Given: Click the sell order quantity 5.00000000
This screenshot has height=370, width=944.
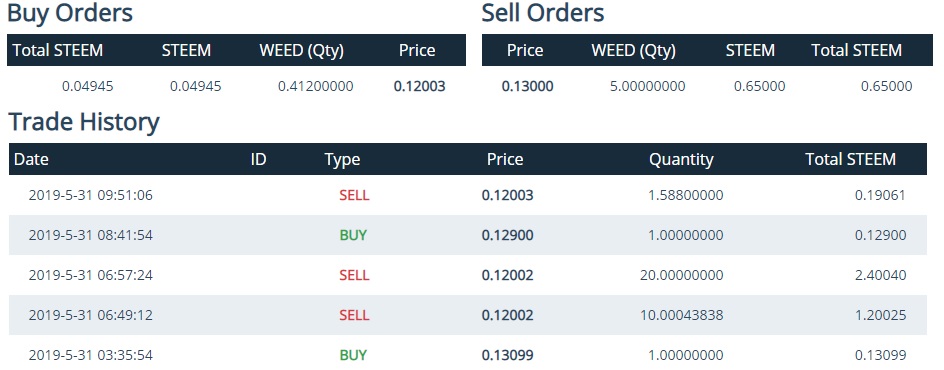Looking at the screenshot, I should 647,86.
